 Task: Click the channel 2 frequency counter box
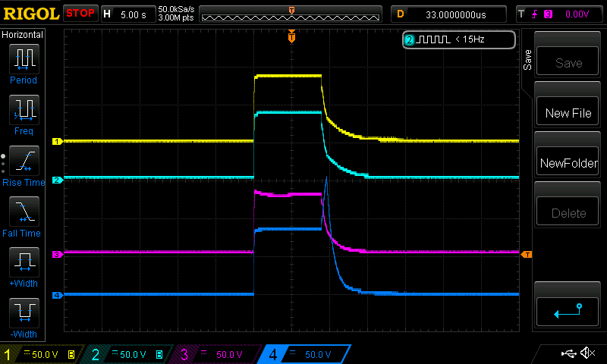pos(459,39)
